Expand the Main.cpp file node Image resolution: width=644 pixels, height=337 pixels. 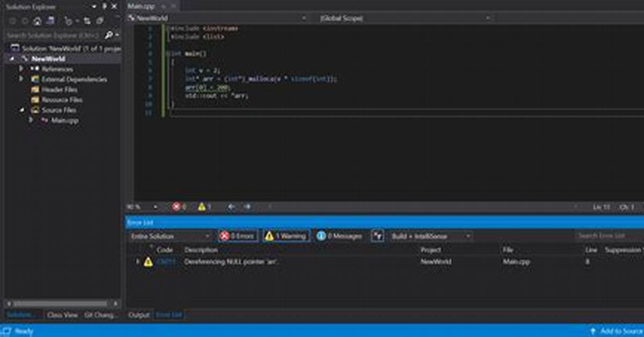tap(31, 120)
